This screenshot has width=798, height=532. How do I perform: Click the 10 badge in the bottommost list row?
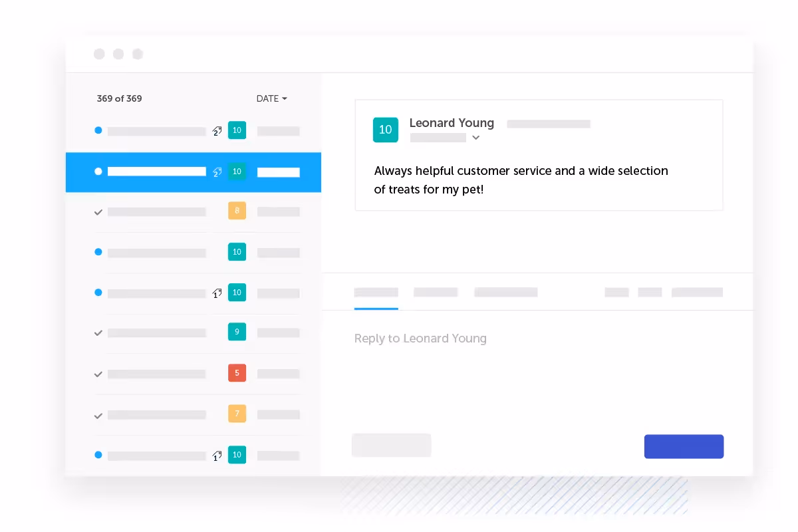tap(237, 455)
